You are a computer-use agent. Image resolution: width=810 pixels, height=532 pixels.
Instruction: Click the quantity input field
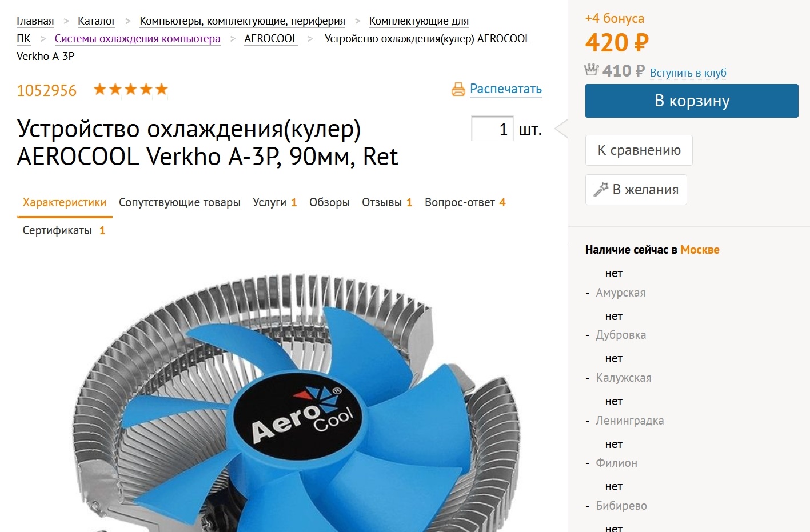coord(492,129)
